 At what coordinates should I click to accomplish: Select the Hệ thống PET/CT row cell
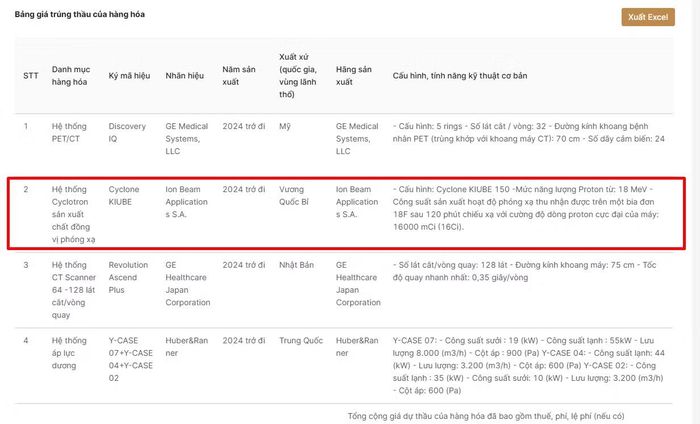pos(69,133)
